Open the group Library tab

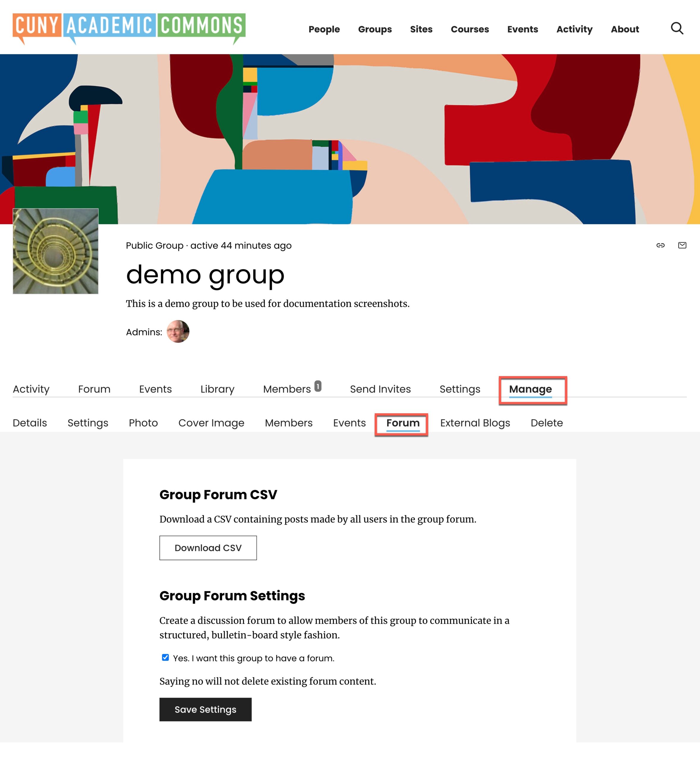(x=217, y=389)
